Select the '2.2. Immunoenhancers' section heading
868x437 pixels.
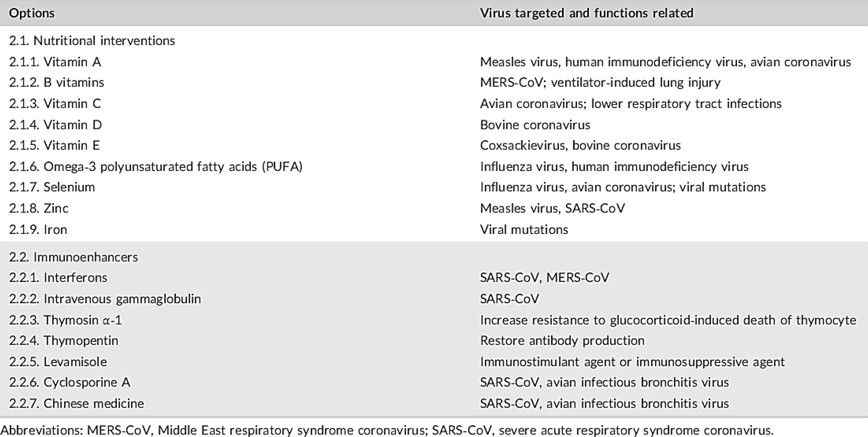tap(74, 257)
